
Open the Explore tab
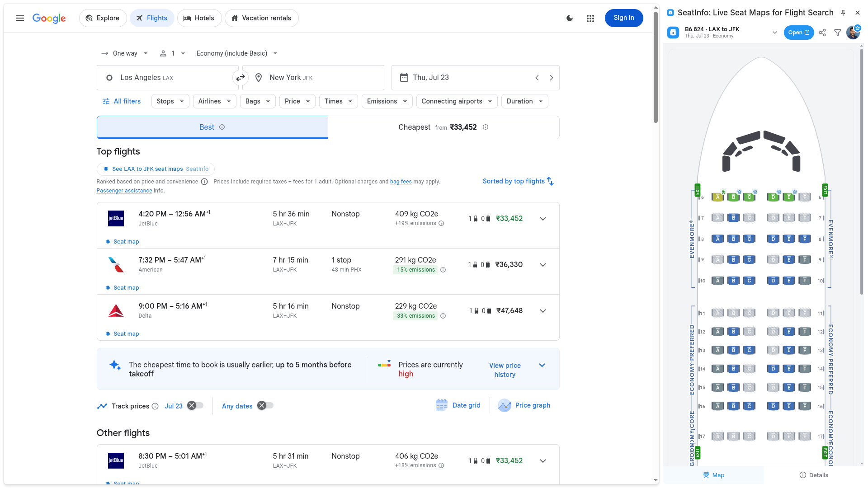tap(103, 18)
